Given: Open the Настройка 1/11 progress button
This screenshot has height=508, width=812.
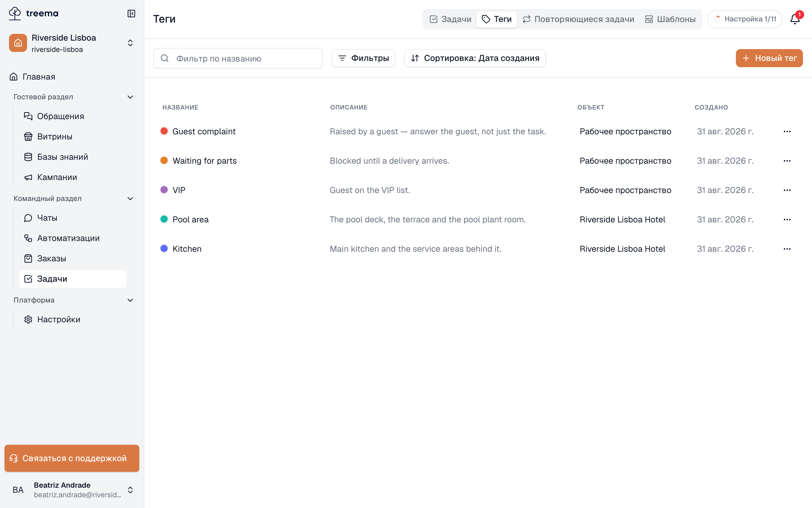Looking at the screenshot, I should click(x=745, y=19).
